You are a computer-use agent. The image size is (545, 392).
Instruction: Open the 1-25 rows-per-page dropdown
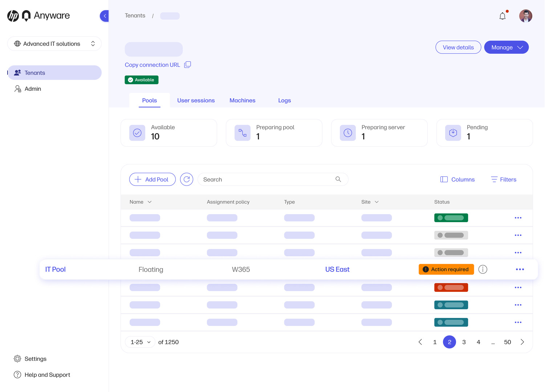(x=140, y=342)
